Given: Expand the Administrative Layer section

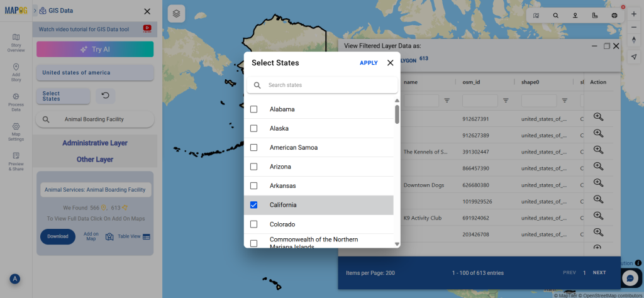Looking at the screenshot, I should tap(95, 143).
